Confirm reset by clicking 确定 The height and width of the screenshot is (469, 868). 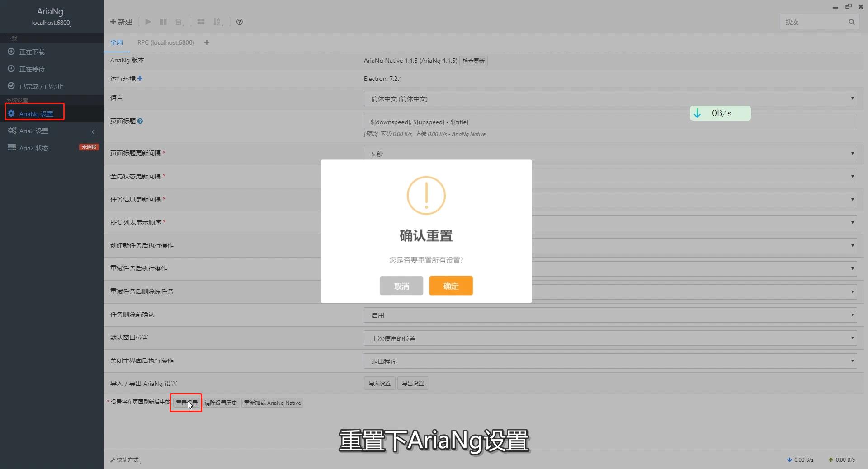[450, 286]
